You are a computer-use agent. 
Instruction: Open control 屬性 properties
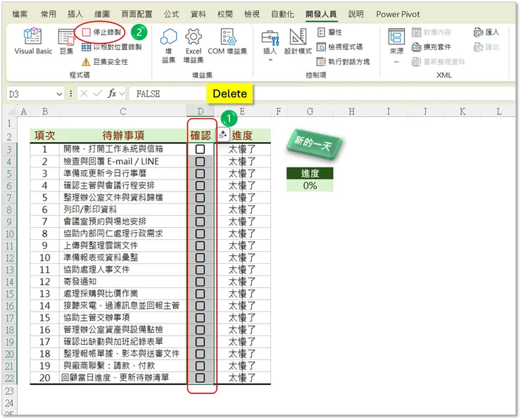329,32
